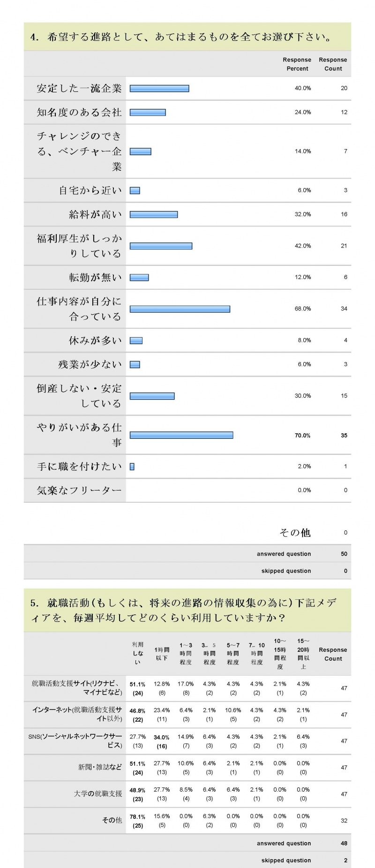Select the その他 count in question 4
The width and height of the screenshot is (375, 868).
[345, 533]
